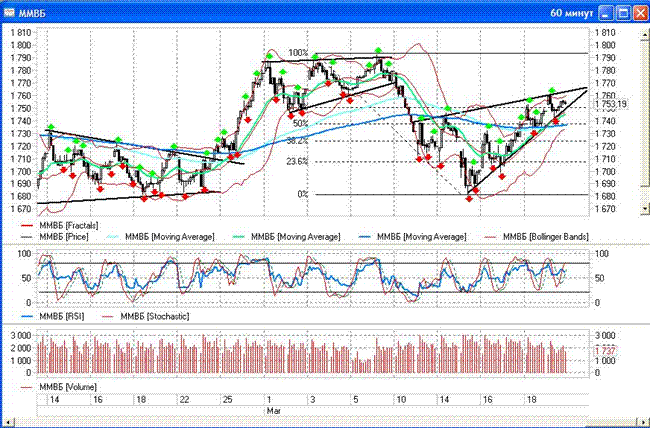Click the Fibonacci '23.6%' level label
This screenshot has width=650, height=428.
(297, 162)
